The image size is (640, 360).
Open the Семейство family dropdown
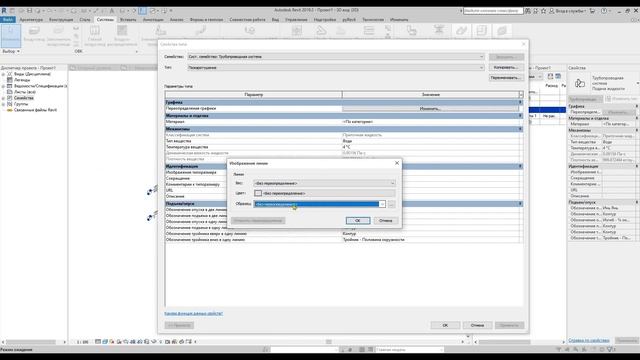(336, 57)
